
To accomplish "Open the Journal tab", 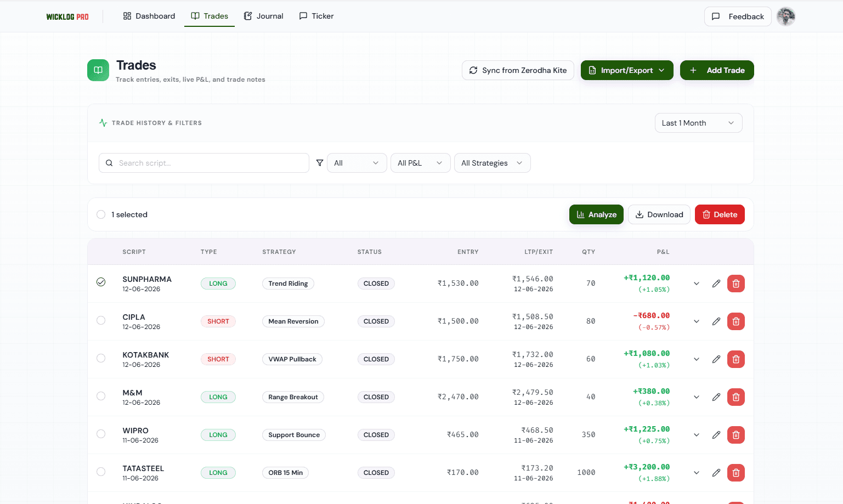I will (x=264, y=16).
